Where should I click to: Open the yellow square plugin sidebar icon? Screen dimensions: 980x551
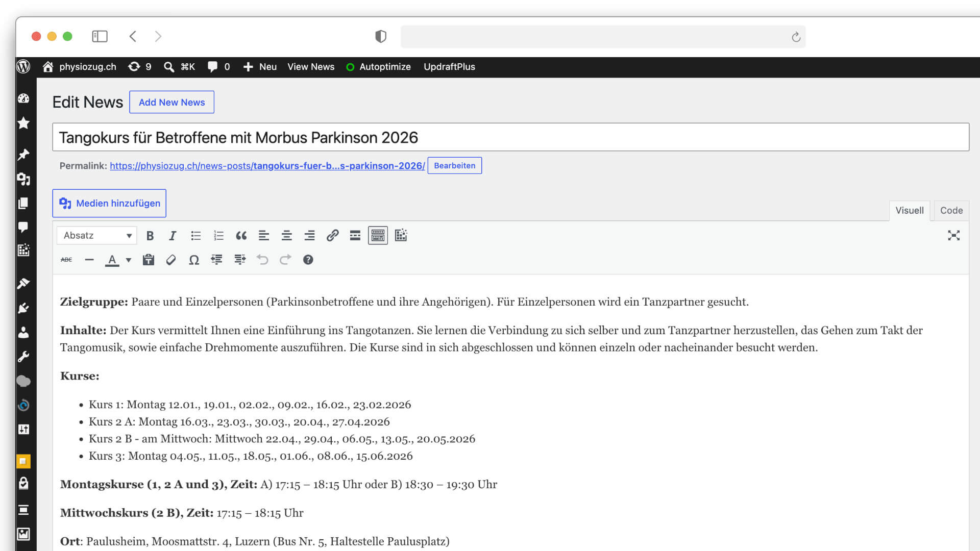click(23, 461)
